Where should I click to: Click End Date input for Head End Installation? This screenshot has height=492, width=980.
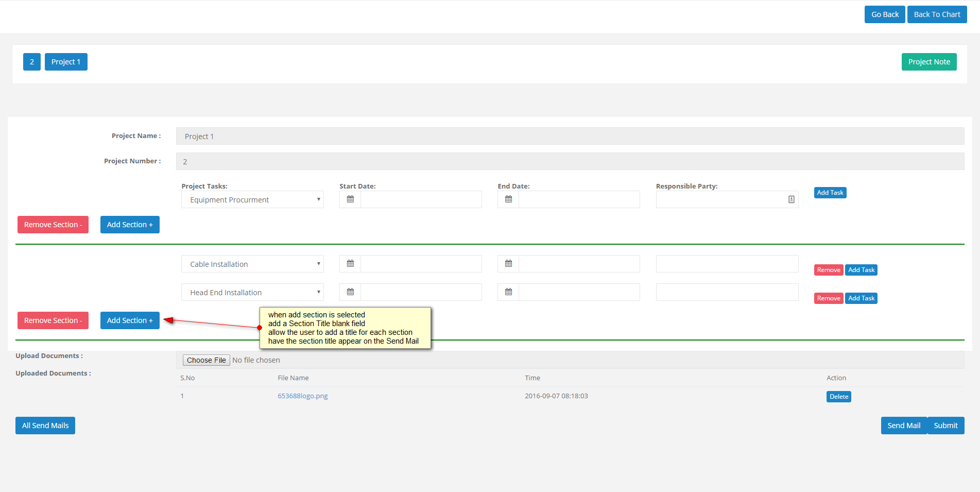[579, 292]
